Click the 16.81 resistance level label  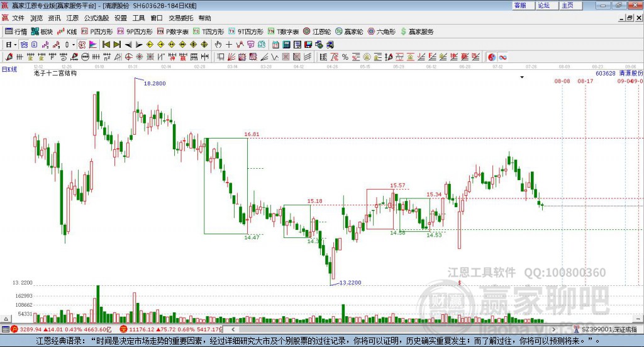click(252, 134)
